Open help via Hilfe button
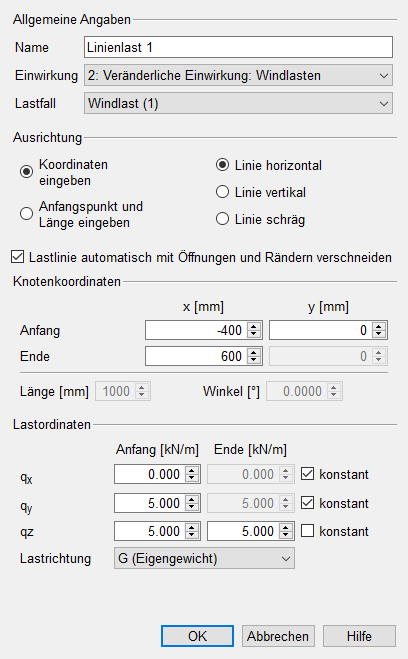Screen dimensions: 408x659 (x=359, y=636)
